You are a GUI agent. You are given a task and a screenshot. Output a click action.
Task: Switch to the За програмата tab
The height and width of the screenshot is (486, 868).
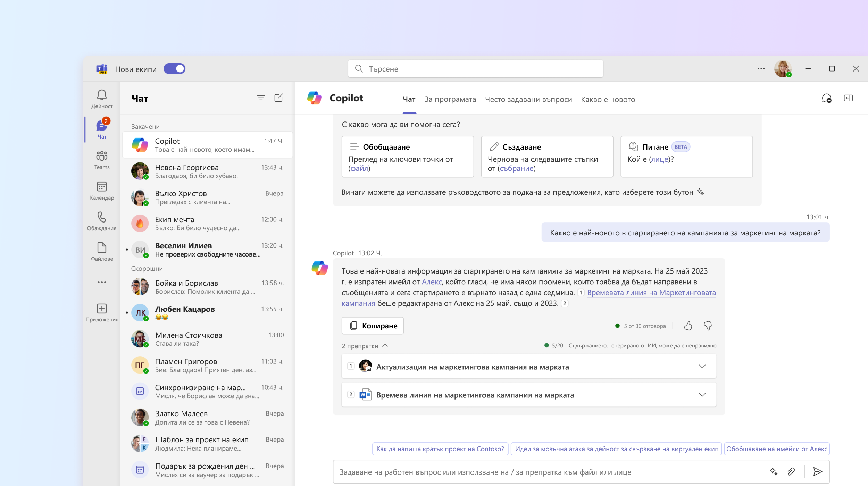pos(450,99)
